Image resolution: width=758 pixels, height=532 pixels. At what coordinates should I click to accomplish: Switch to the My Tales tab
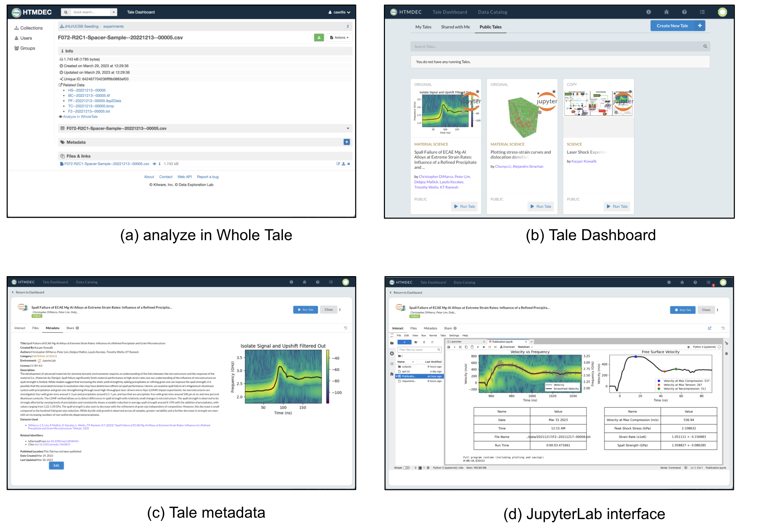(x=423, y=27)
